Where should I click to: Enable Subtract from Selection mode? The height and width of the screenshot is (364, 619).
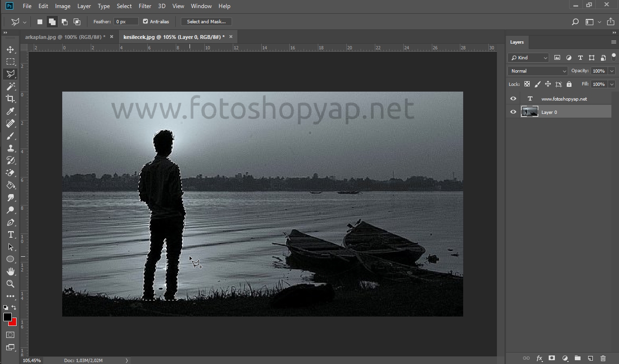[x=65, y=22]
